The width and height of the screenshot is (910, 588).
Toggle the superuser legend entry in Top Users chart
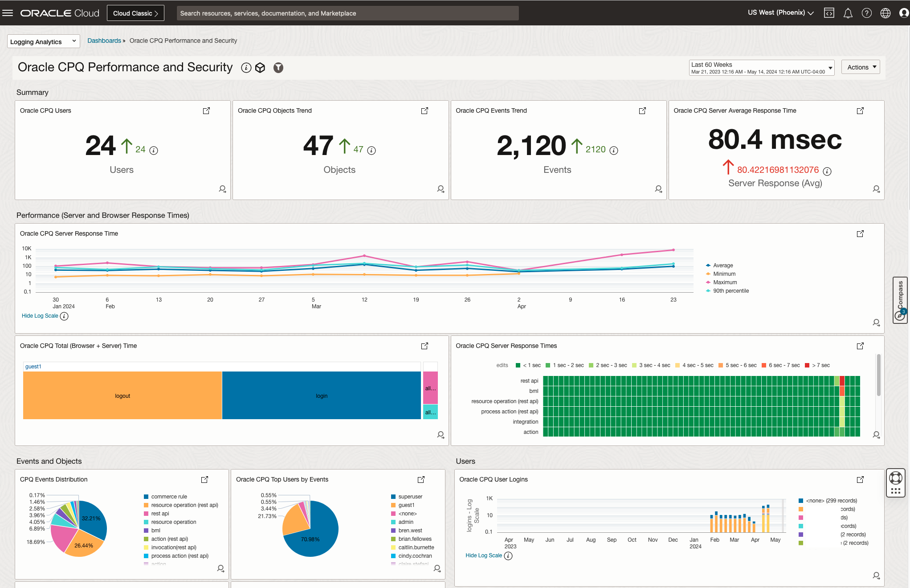point(409,496)
